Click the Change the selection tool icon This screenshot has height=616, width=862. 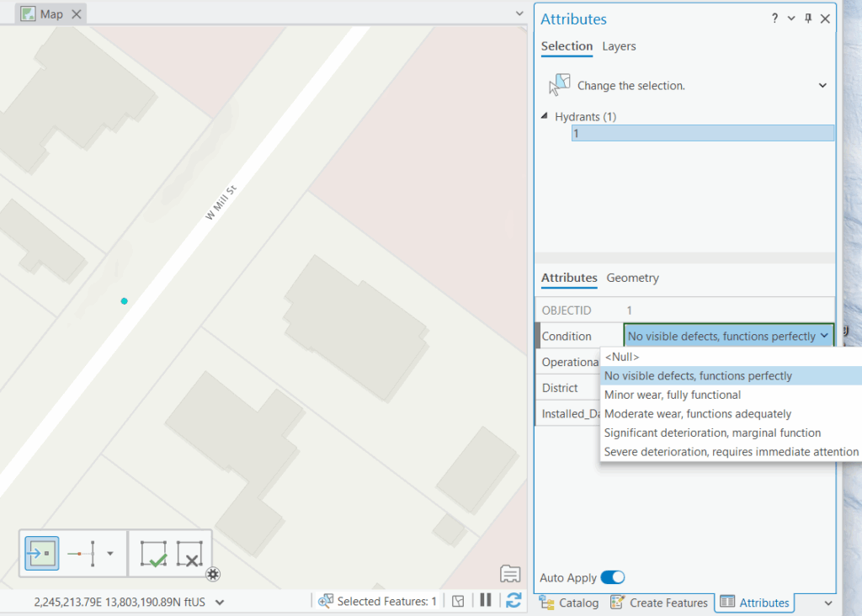(x=559, y=86)
